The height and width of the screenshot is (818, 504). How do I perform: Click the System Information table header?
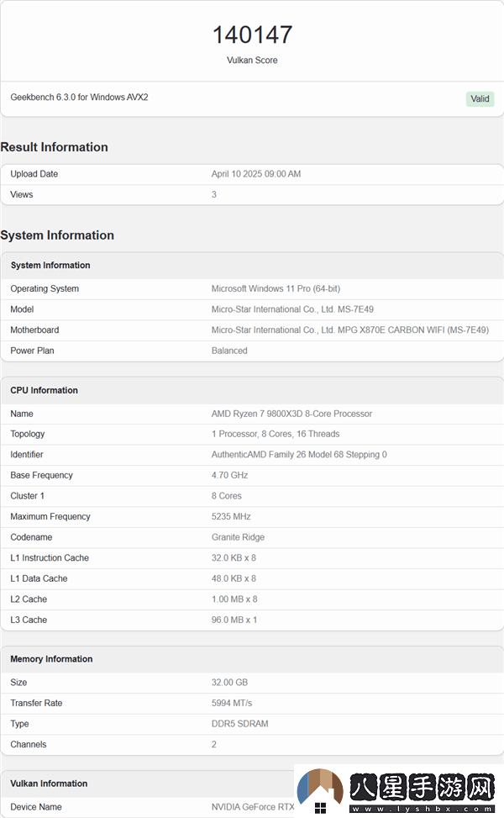(50, 266)
